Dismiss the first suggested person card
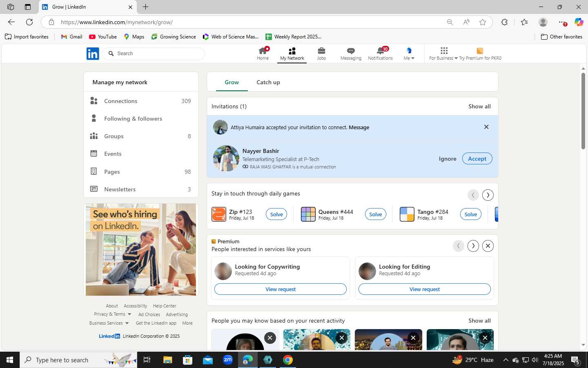Image resolution: width=588 pixels, height=368 pixels. [x=270, y=338]
